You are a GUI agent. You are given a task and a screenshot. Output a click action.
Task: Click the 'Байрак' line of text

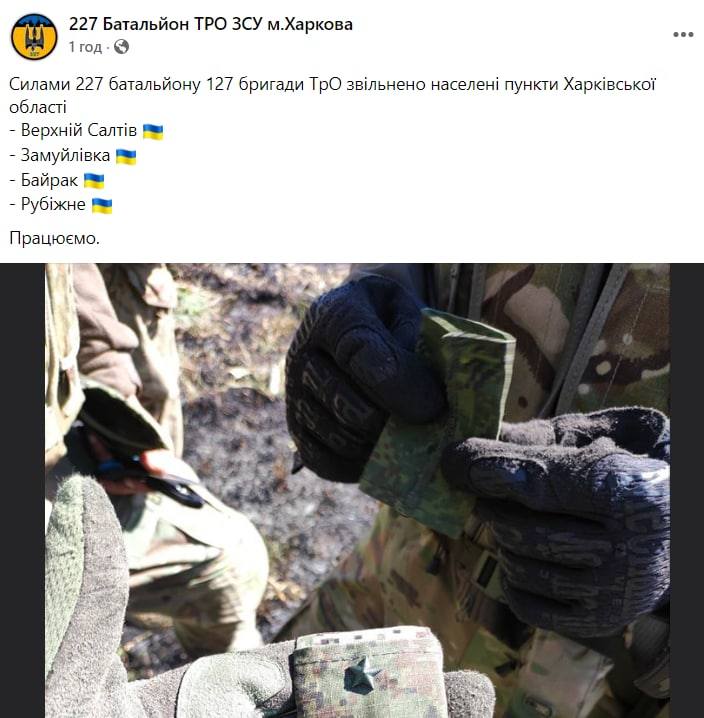pyautogui.click(x=44, y=180)
